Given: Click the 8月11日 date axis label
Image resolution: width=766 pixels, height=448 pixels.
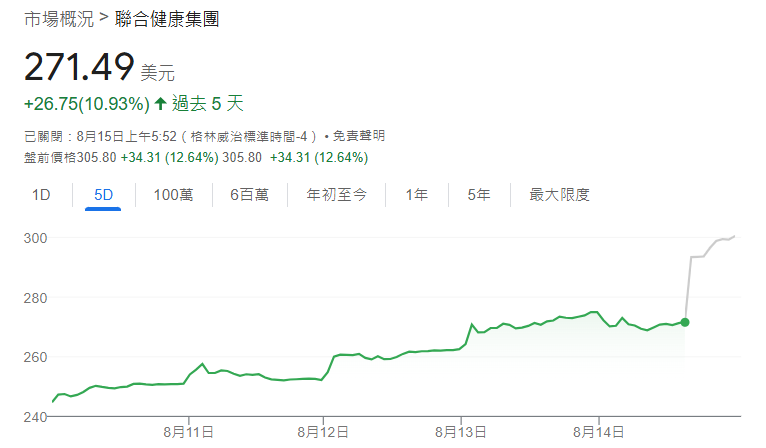Looking at the screenshot, I should (x=189, y=432).
